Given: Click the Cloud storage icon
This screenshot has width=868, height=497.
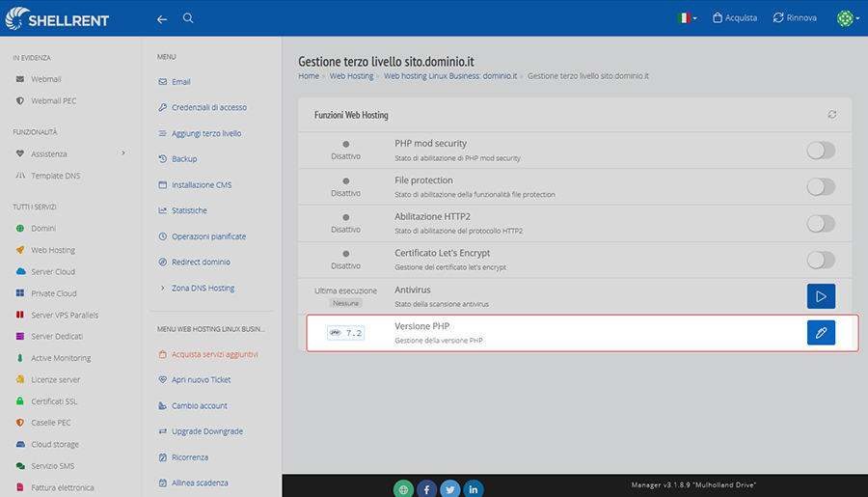Looking at the screenshot, I should [x=20, y=444].
